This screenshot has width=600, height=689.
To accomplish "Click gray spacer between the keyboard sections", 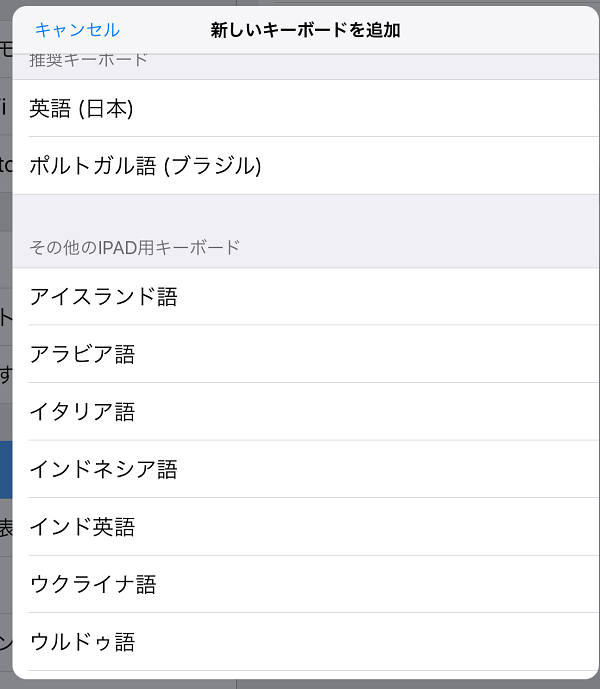I will [x=306, y=213].
